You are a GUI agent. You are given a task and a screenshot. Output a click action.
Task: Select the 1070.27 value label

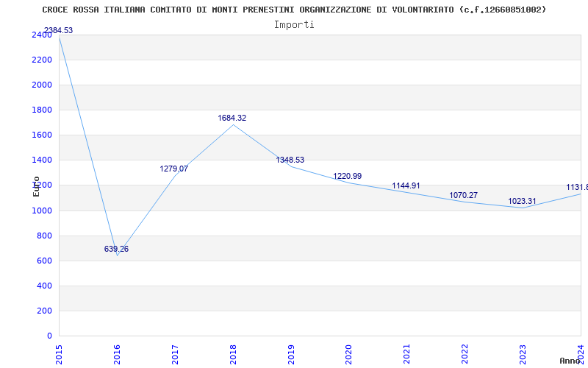pyautogui.click(x=464, y=195)
